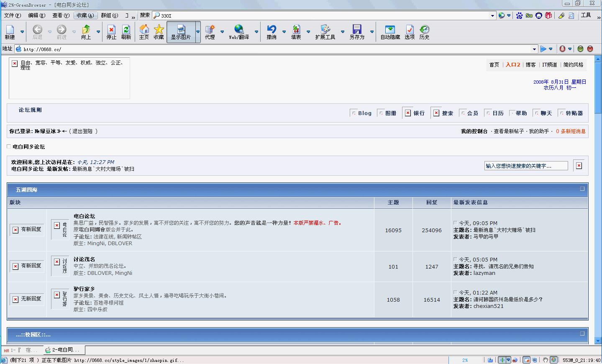This screenshot has height=364, width=602.
Task: Open the History (历史) toolbar icon
Action: [424, 32]
